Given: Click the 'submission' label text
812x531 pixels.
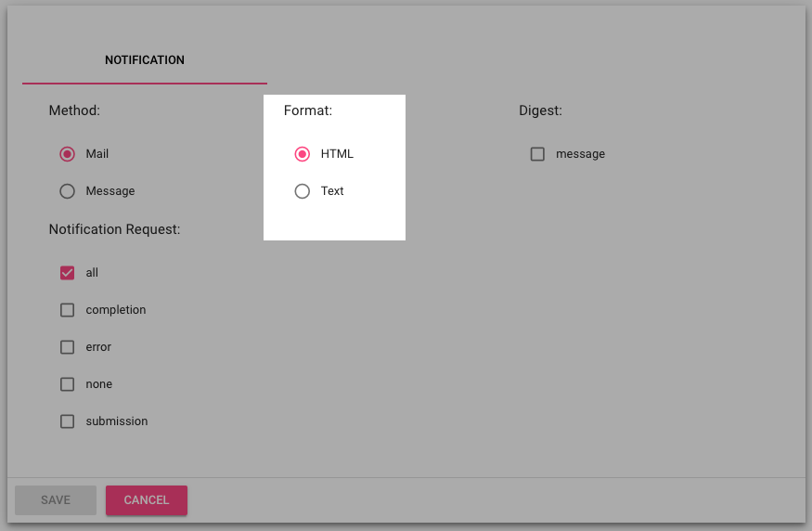Looking at the screenshot, I should 117,421.
